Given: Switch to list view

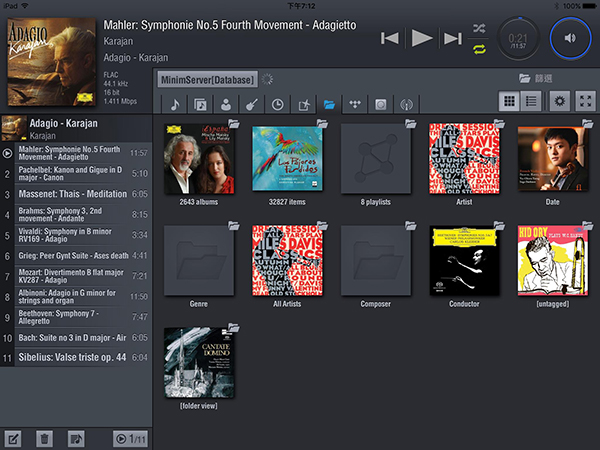Looking at the screenshot, I should (x=531, y=101).
